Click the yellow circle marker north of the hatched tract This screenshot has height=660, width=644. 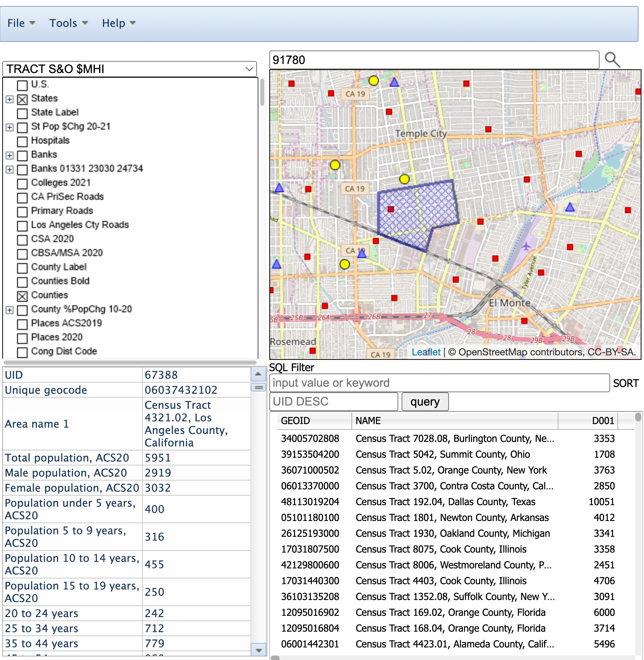tap(404, 179)
